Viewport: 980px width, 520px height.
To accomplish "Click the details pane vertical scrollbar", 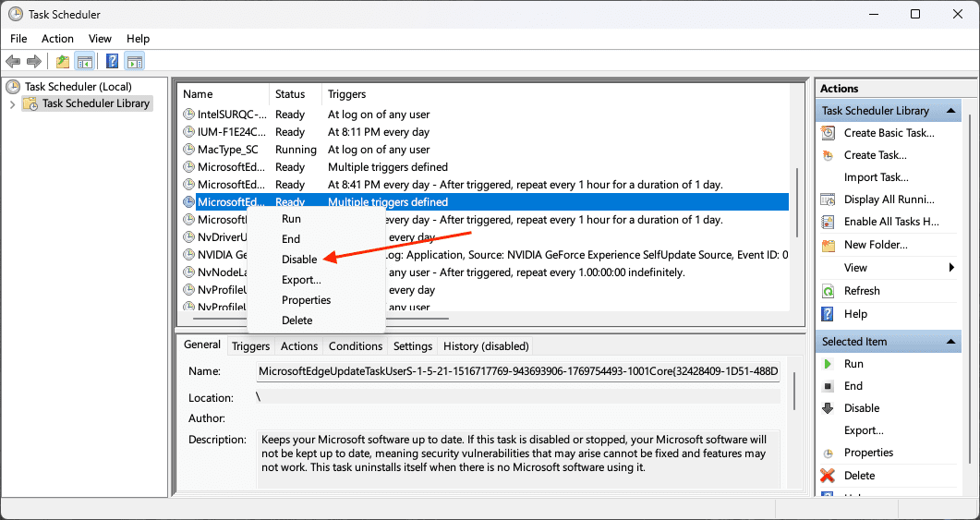I will coord(794,392).
